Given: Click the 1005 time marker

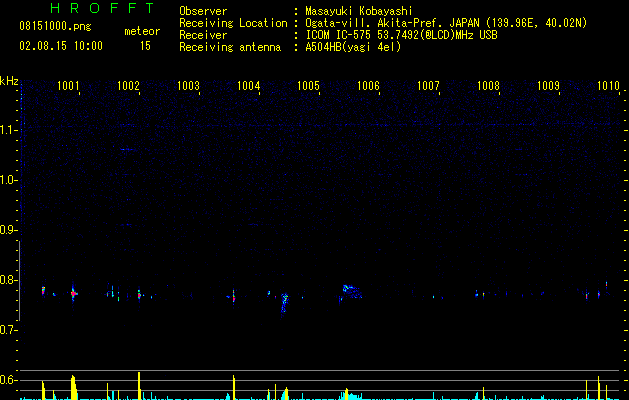Looking at the screenshot, I should [308, 86].
